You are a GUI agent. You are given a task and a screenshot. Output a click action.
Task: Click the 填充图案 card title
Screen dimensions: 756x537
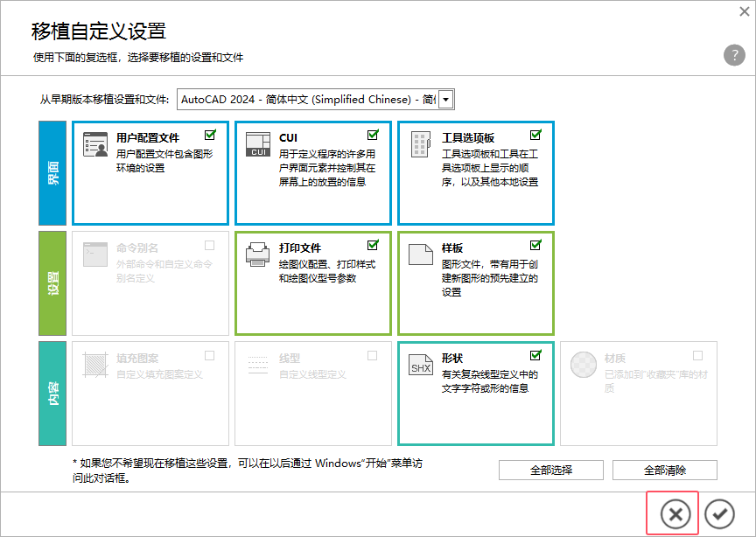pos(136,359)
